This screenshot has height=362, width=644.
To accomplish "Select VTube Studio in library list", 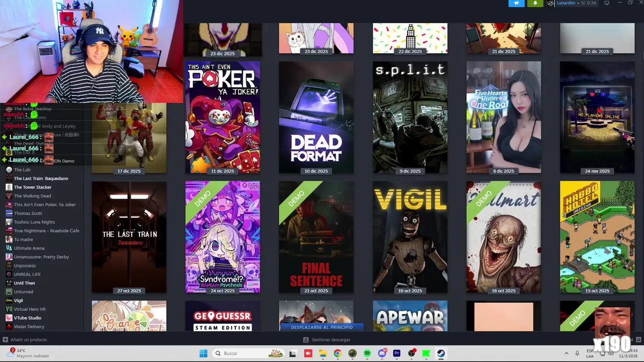I will (28, 318).
